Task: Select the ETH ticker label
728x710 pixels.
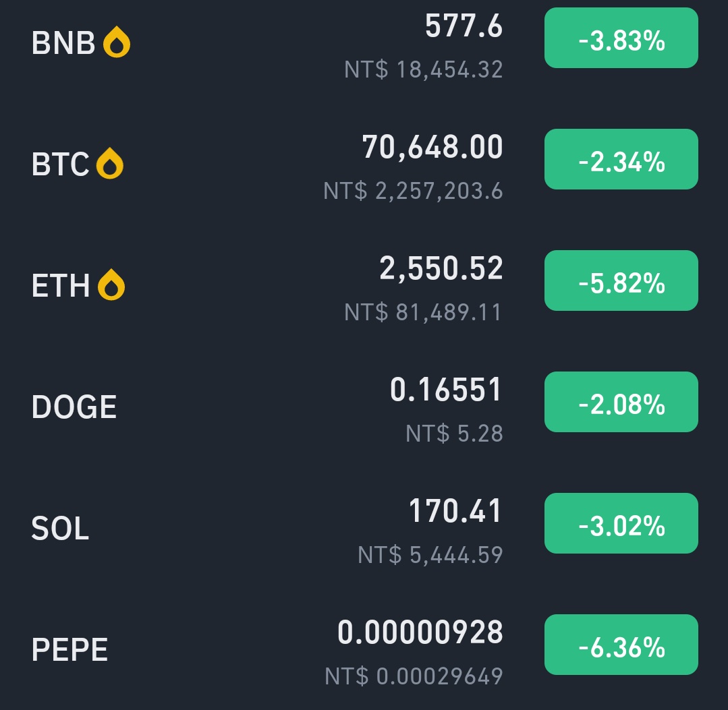Action: pos(60,285)
